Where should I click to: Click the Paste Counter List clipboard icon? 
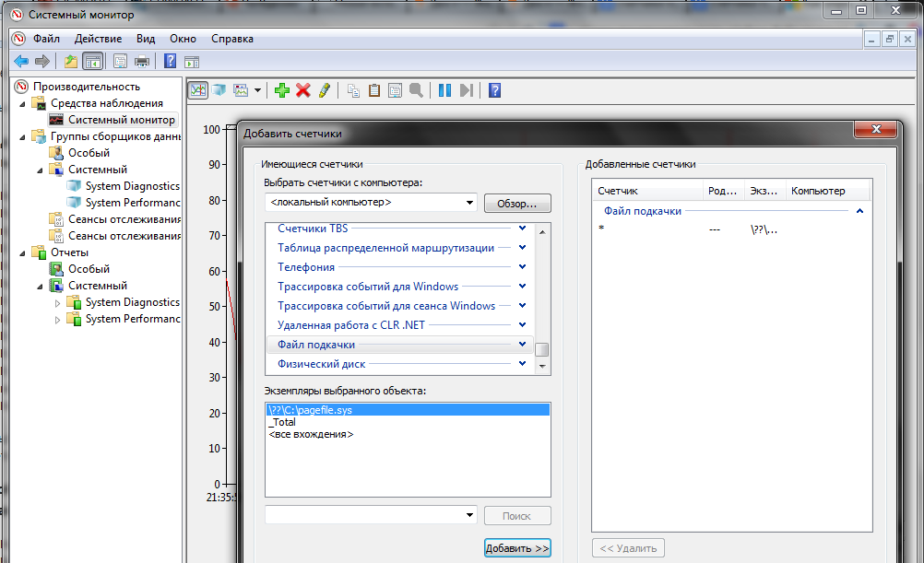[373, 90]
